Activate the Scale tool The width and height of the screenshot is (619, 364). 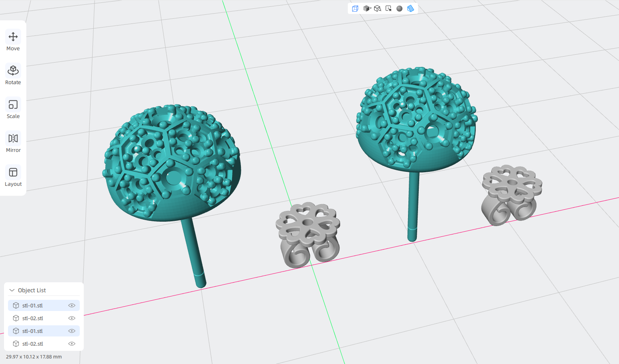13,109
